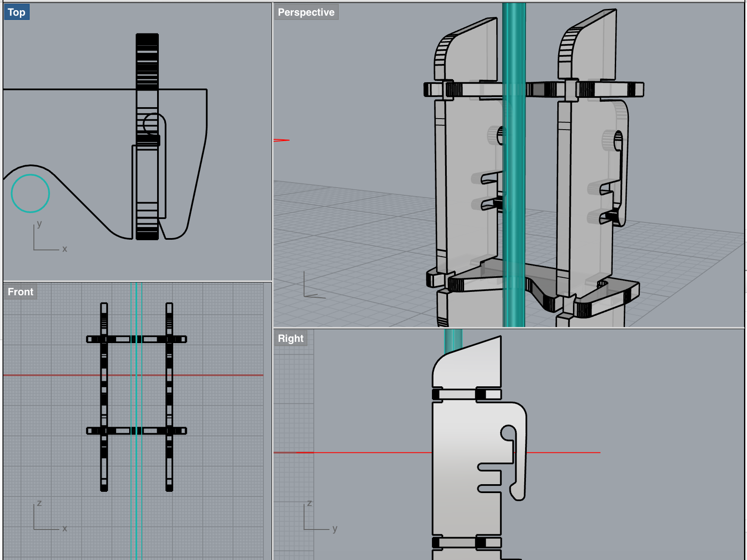Select the Perspective viewport title label
747x560 pixels.
pos(306,12)
